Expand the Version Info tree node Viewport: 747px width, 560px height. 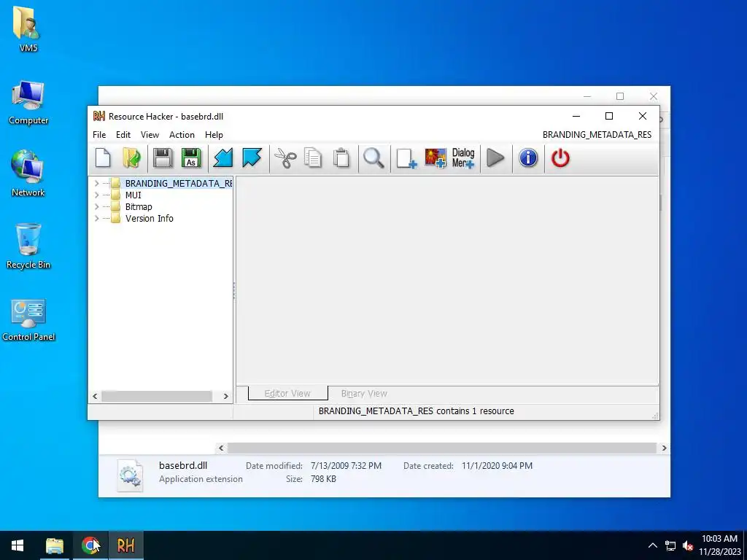click(x=97, y=218)
